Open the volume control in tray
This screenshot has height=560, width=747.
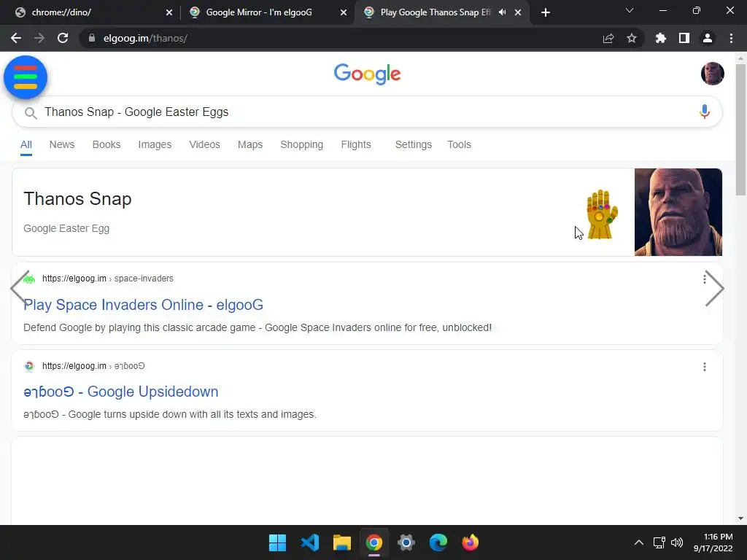[677, 542]
